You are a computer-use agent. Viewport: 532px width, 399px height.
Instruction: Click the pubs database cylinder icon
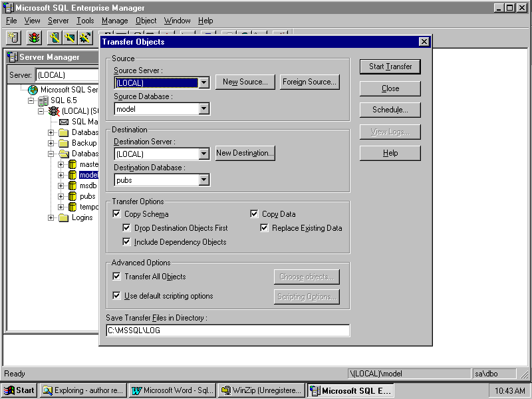pyautogui.click(x=72, y=196)
